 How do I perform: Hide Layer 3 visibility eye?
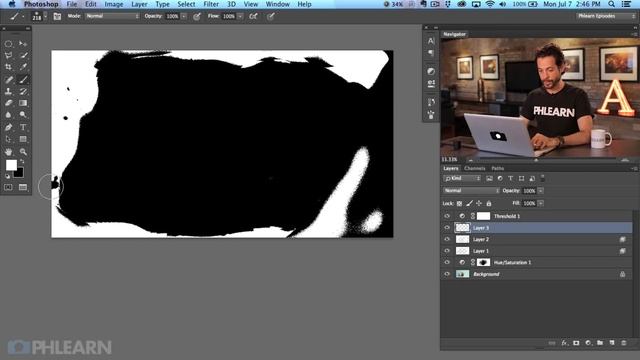[447, 228]
